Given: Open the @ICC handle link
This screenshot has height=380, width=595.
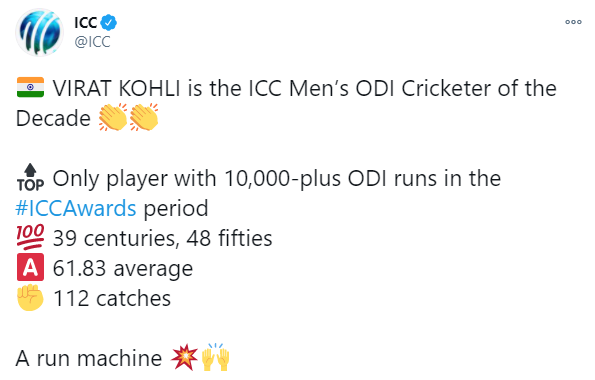Looking at the screenshot, I should click(x=92, y=41).
